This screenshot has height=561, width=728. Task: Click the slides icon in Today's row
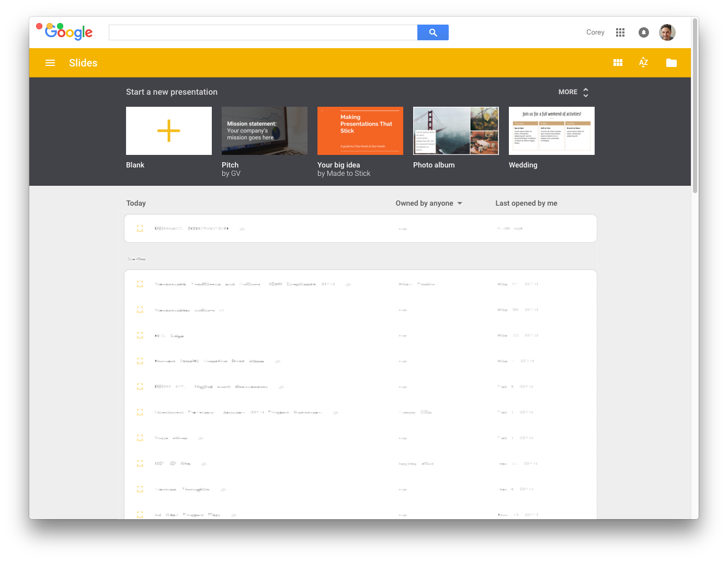click(140, 229)
